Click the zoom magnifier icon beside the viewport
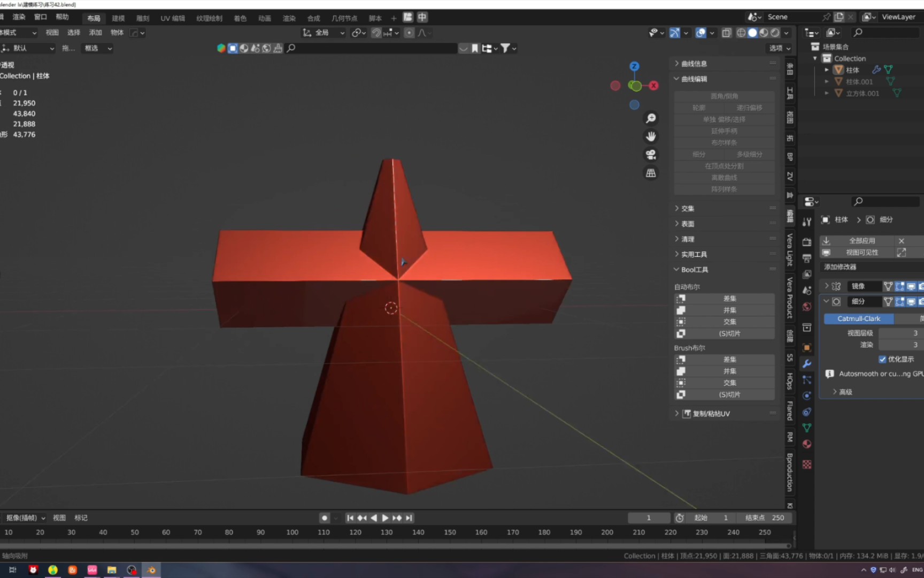 tap(650, 118)
